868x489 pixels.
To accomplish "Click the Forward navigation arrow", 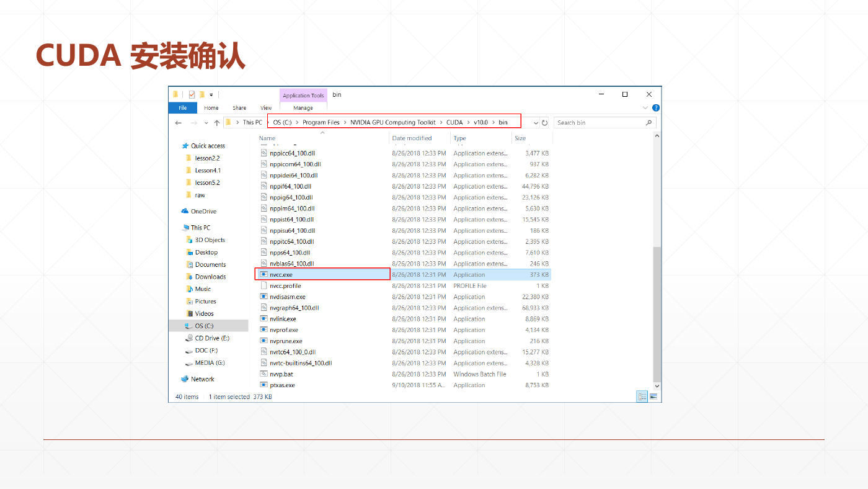I will [x=194, y=123].
